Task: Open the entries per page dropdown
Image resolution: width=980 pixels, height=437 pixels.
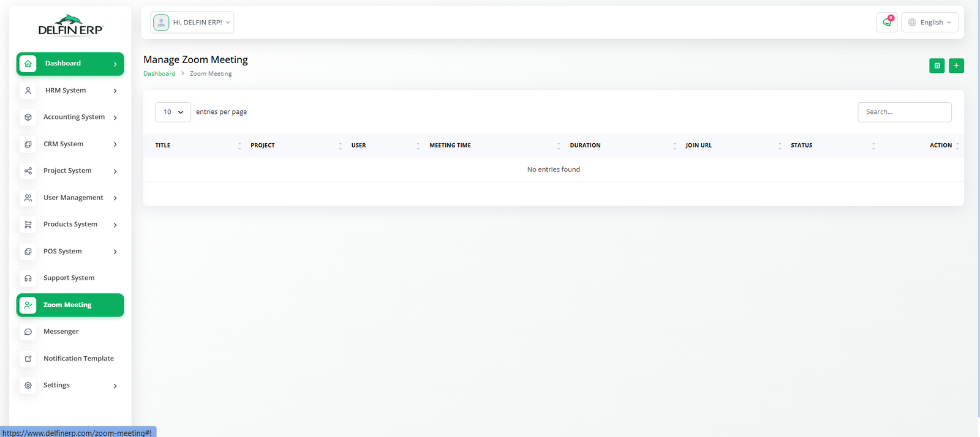Action: (173, 112)
